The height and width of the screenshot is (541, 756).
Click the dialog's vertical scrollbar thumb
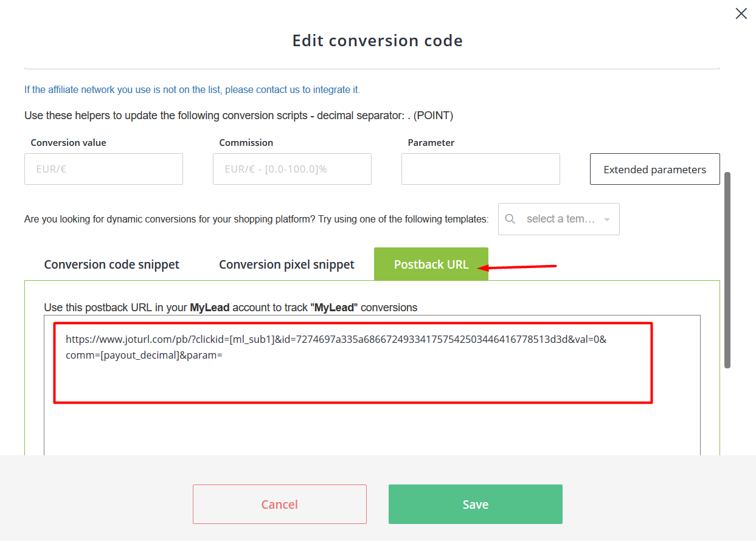tap(727, 270)
